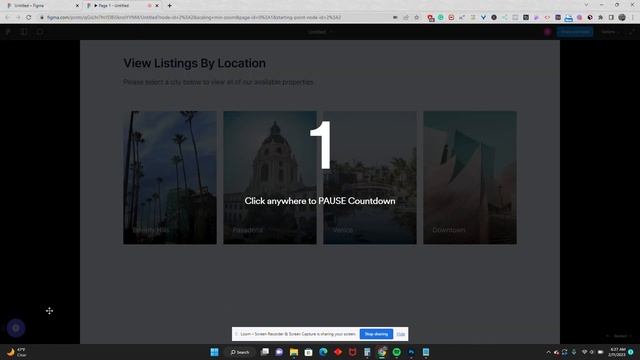
Task: Open the Beverly Hills listing card
Action: point(170,178)
